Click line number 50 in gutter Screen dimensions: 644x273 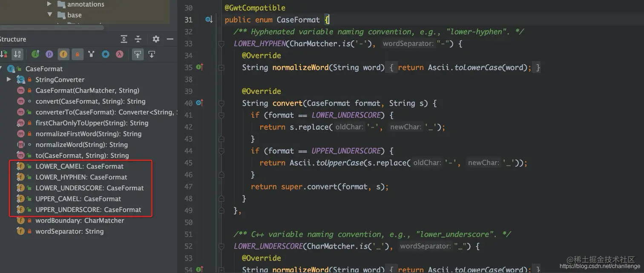point(188,222)
